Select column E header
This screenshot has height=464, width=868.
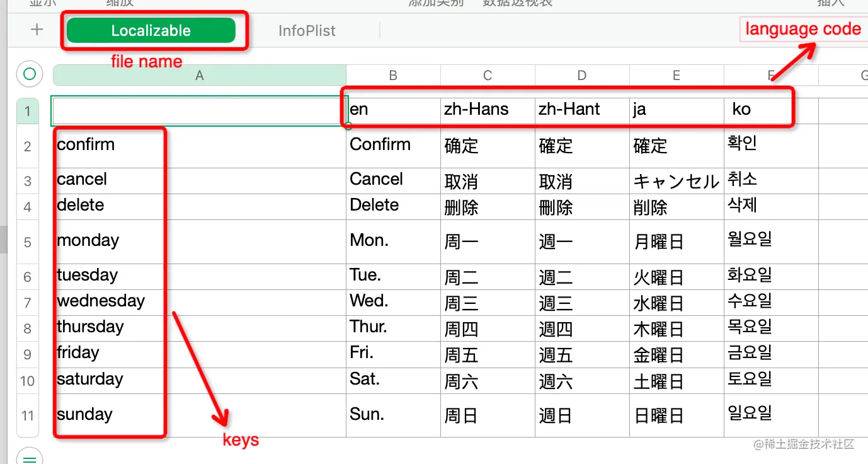click(677, 75)
